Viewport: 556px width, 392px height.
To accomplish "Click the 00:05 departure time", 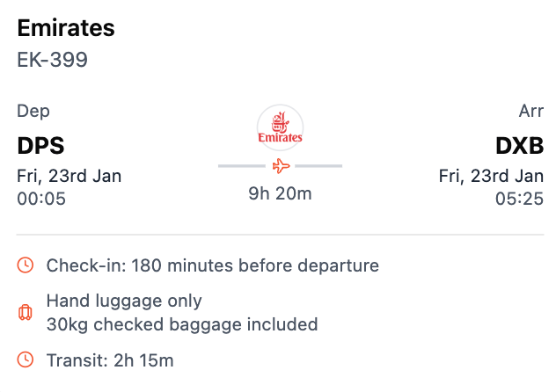I will tap(41, 199).
